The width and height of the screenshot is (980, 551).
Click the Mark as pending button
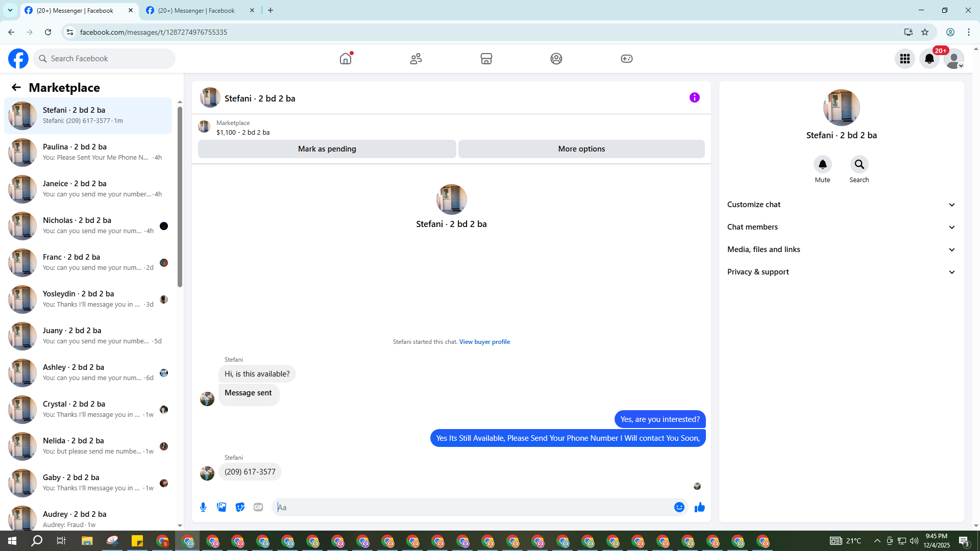click(x=327, y=149)
